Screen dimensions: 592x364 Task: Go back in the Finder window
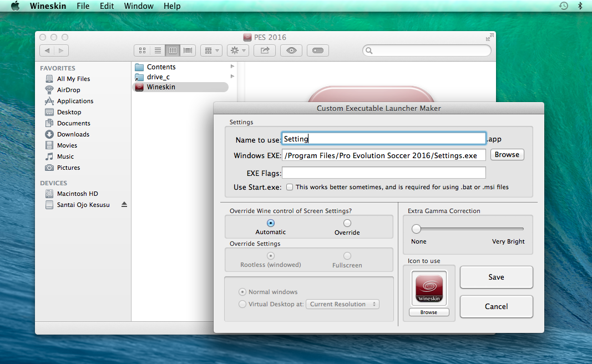47,50
